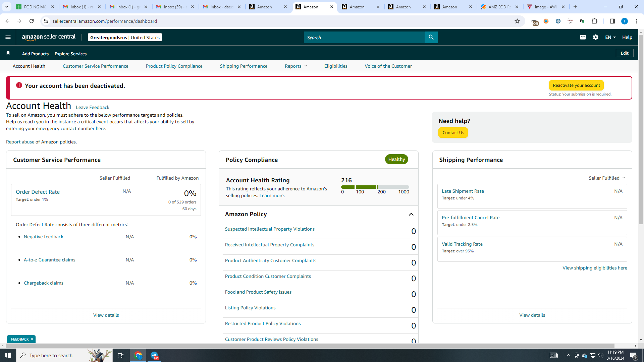The width and height of the screenshot is (644, 362).
Task: Open Telegram from the taskbar
Action: point(154,355)
